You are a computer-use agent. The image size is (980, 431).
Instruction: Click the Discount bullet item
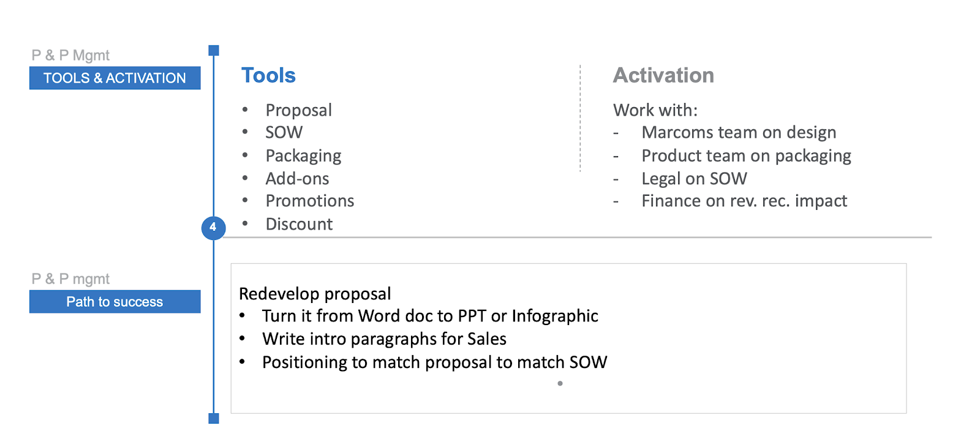point(299,224)
